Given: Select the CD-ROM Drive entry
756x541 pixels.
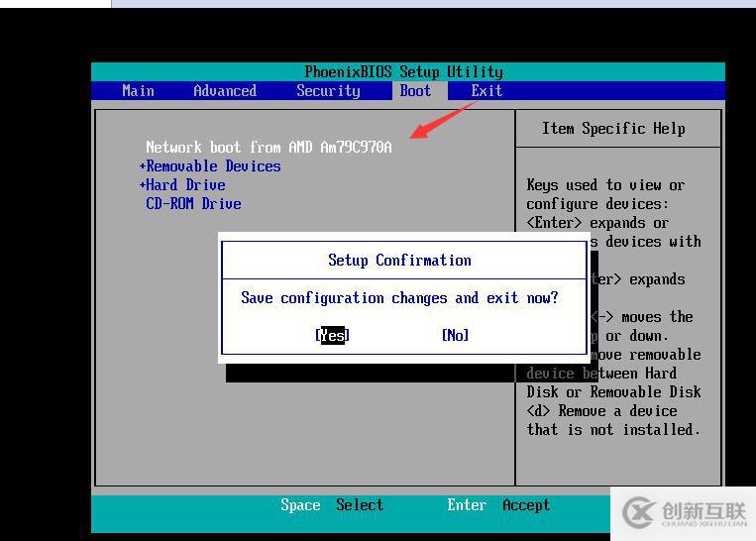Looking at the screenshot, I should pyautogui.click(x=193, y=203).
